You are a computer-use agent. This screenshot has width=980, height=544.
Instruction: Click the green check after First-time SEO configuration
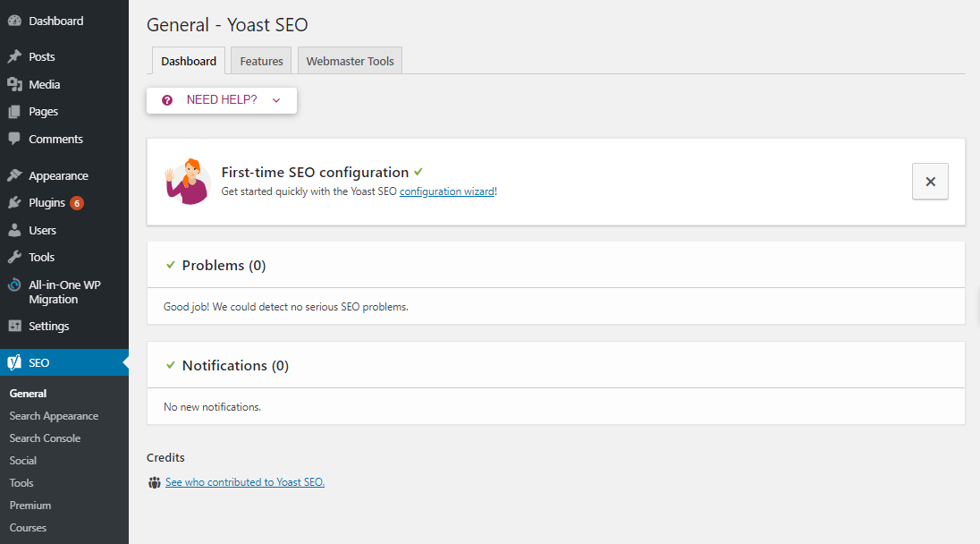click(418, 172)
